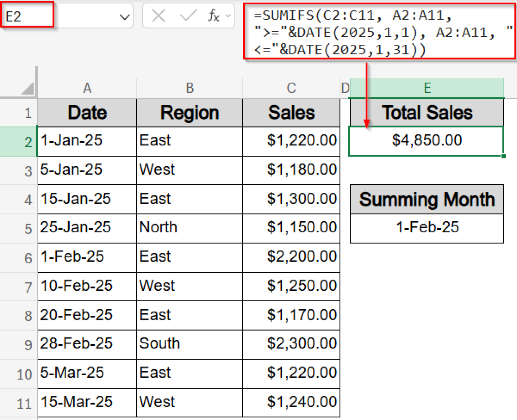Select the Summing Month header cell
517x420 pixels.
(x=427, y=199)
